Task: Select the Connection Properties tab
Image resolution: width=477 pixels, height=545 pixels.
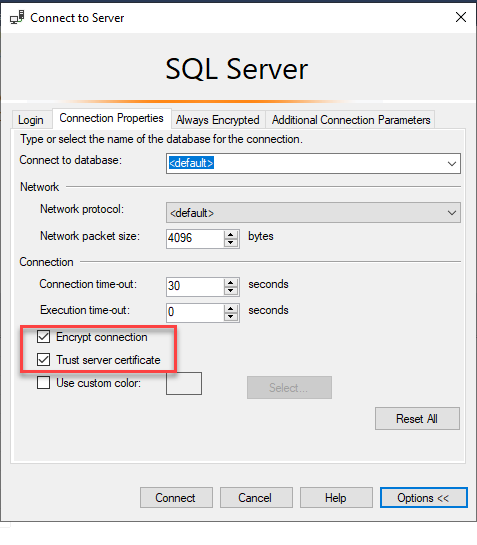Action: 111,118
